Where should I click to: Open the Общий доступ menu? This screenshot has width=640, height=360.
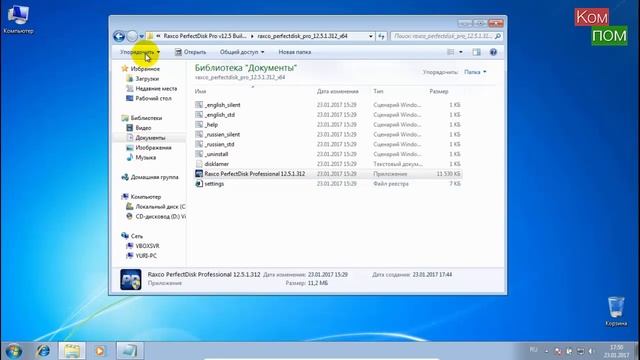point(242,52)
